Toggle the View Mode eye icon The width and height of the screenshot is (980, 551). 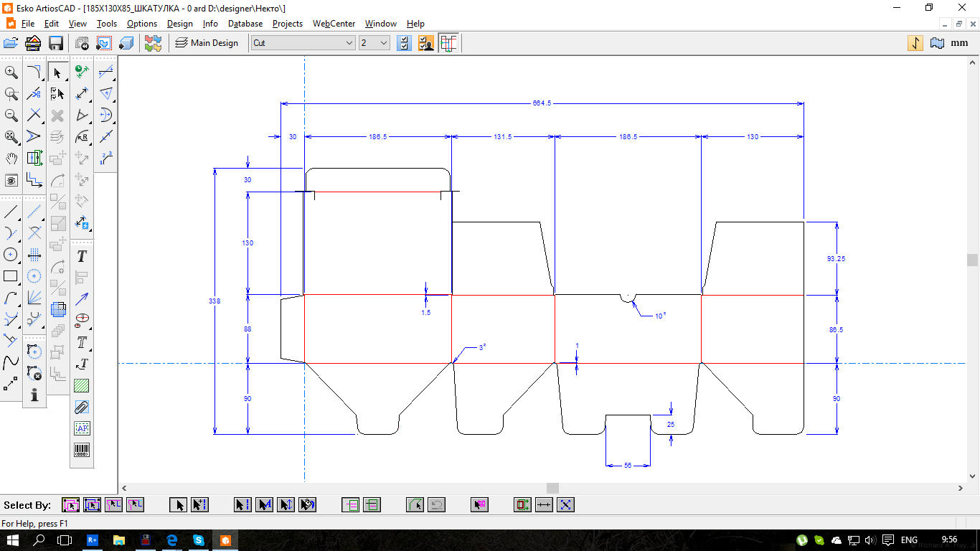[11, 179]
